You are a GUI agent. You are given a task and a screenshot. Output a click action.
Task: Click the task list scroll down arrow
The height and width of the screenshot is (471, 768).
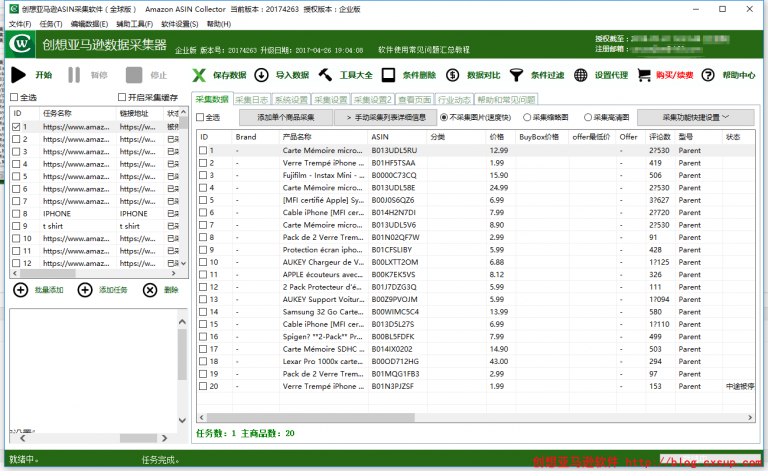[184, 263]
